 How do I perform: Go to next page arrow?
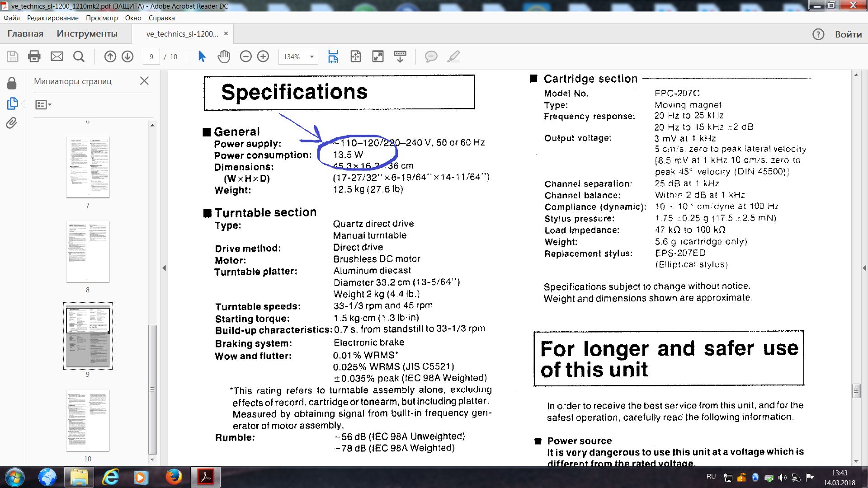coord(127,56)
